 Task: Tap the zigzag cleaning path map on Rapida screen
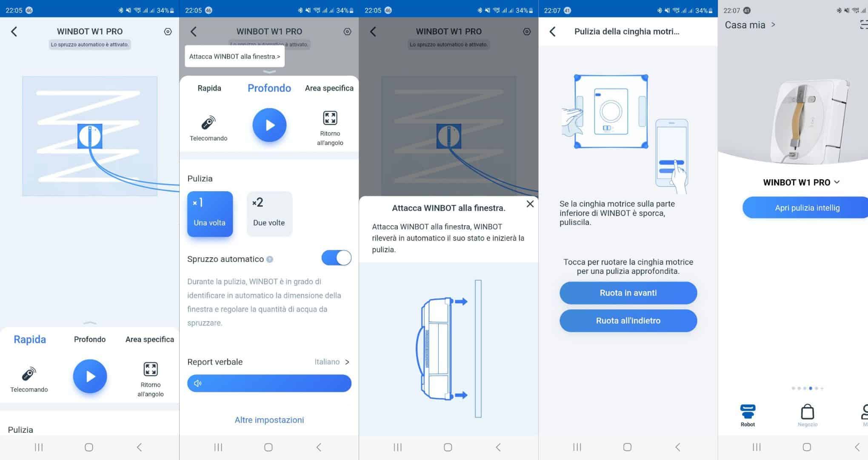(90, 136)
